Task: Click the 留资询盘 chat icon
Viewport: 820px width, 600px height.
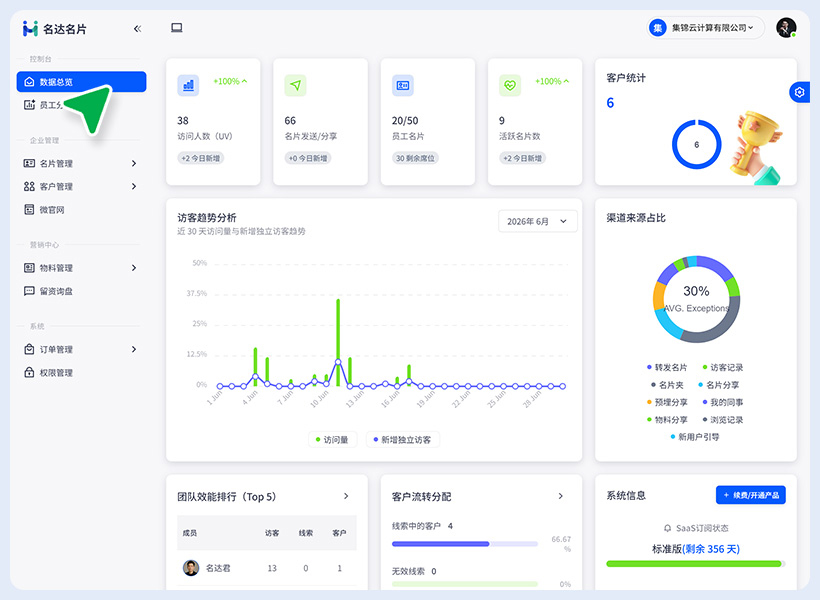Action: [x=29, y=291]
